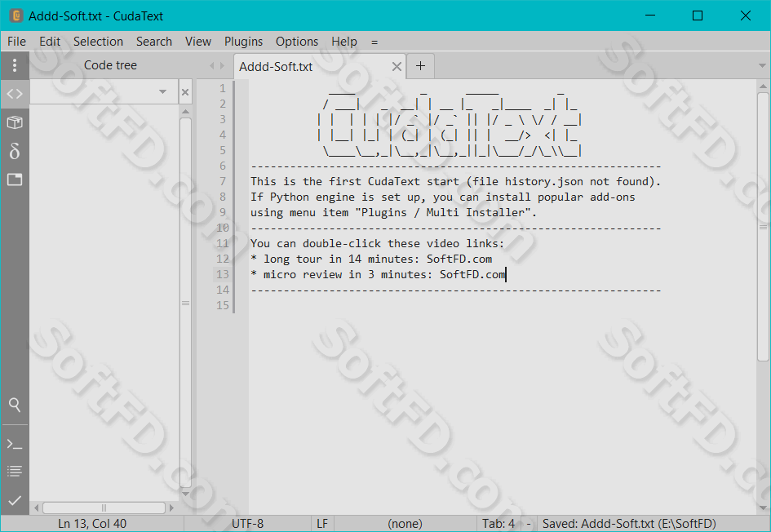The height and width of the screenshot is (532, 771).
Task: Click Code tree scroll down arrow
Action: (185, 494)
